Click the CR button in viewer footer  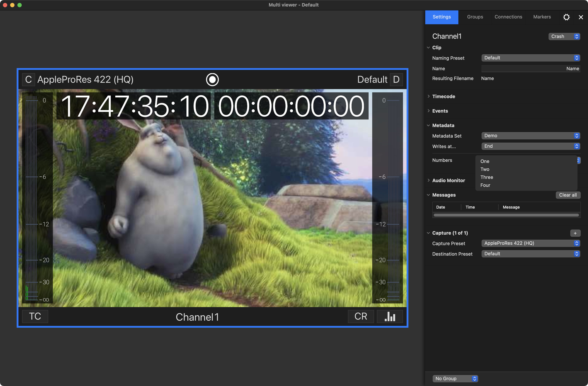point(361,316)
